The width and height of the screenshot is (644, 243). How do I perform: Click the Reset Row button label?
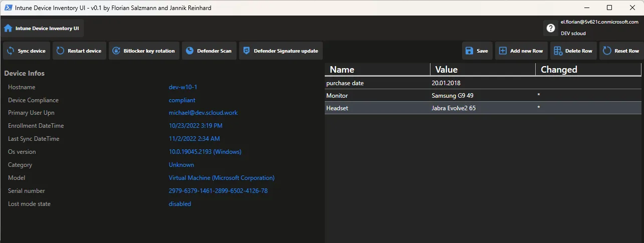pos(627,51)
